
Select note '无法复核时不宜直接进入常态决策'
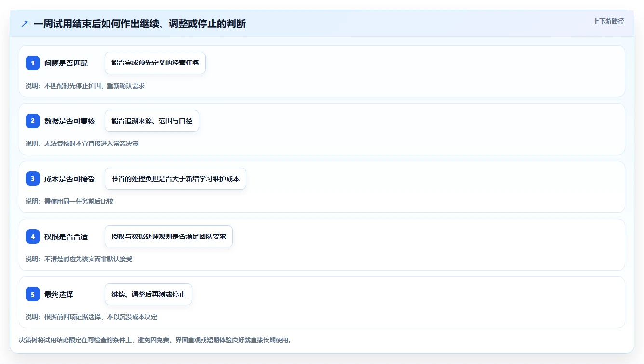point(91,143)
